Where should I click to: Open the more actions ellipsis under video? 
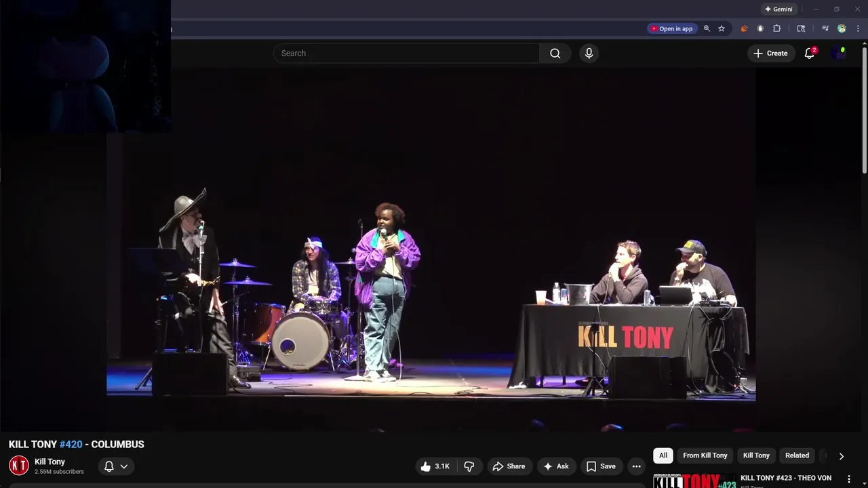(x=636, y=466)
